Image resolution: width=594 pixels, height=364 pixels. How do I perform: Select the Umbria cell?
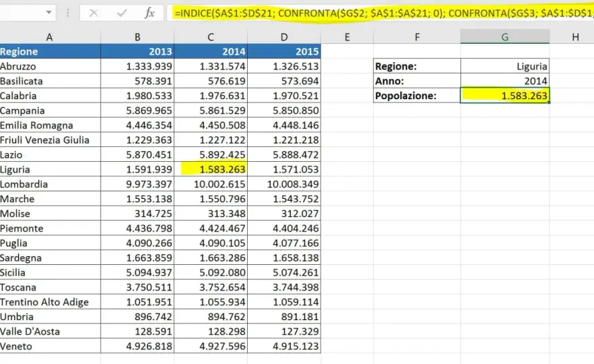[x=51, y=317]
